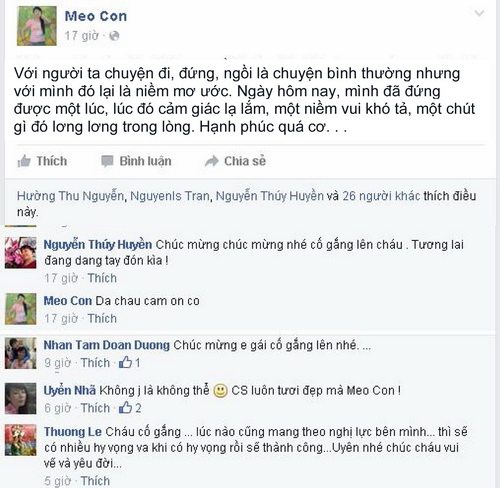500x488 pixels.
Task: Open Uyển Nhã's profile name link
Action: [x=70, y=390]
